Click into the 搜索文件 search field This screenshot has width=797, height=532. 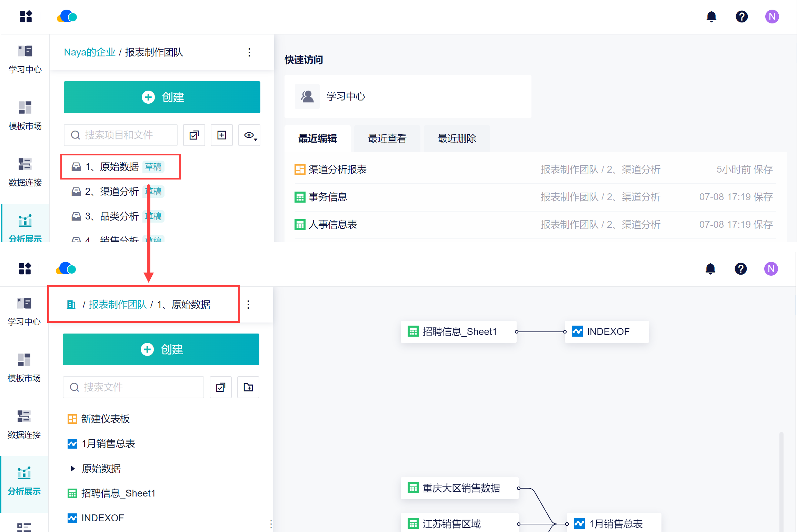coord(133,387)
